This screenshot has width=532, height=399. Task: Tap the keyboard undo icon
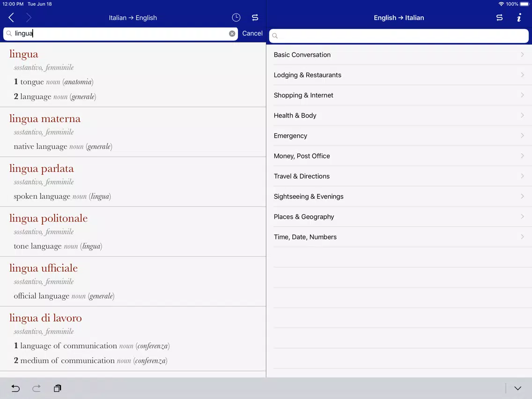coord(15,388)
